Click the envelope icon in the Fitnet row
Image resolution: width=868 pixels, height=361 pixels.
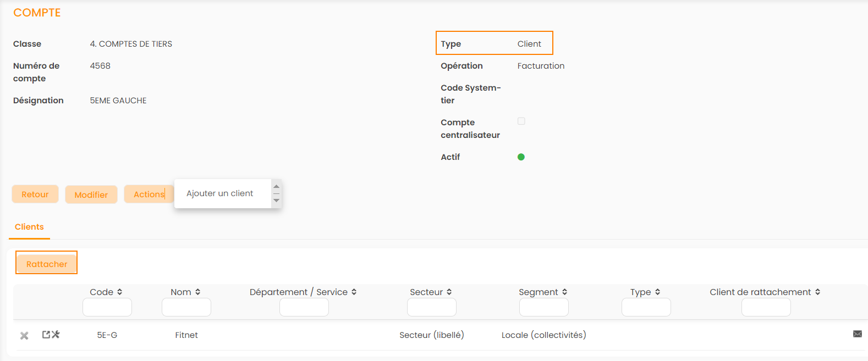click(x=857, y=334)
